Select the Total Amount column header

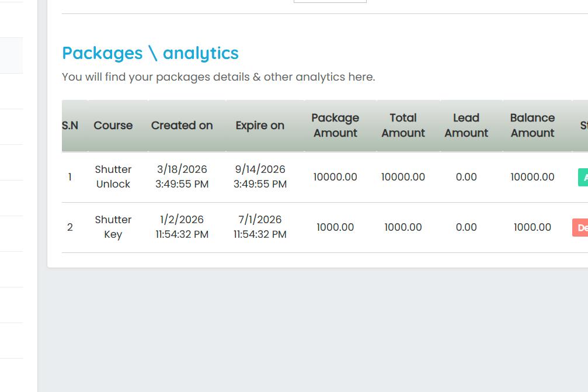pyautogui.click(x=403, y=126)
